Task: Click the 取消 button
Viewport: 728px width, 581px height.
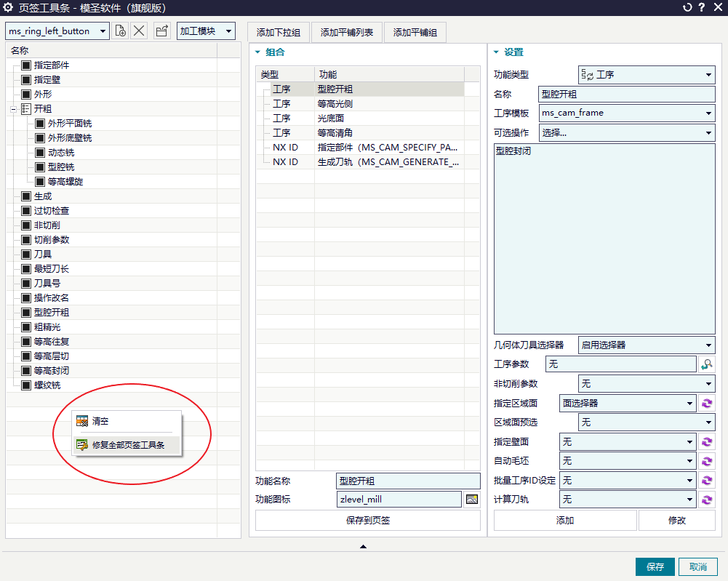Action: click(698, 566)
